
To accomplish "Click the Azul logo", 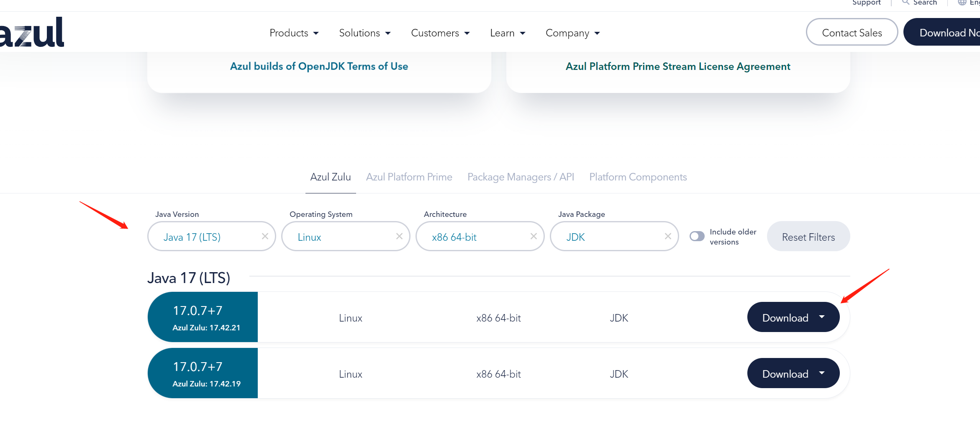I will 32,32.
